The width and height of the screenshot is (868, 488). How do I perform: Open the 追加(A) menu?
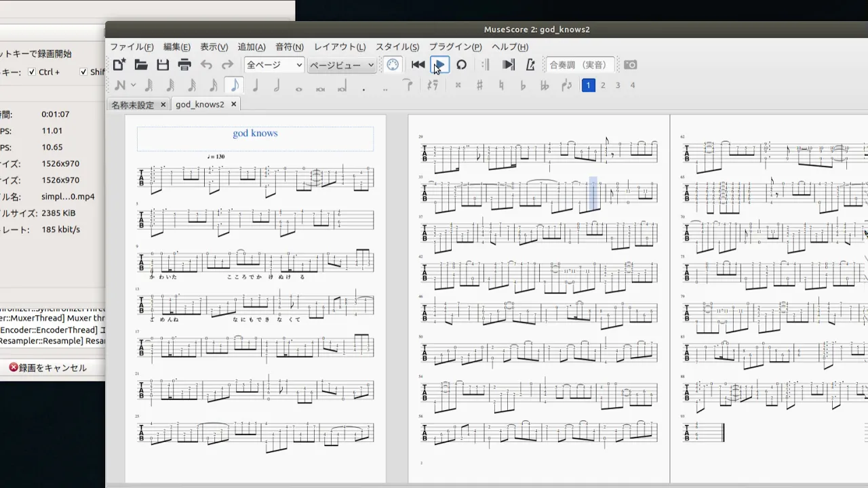252,47
